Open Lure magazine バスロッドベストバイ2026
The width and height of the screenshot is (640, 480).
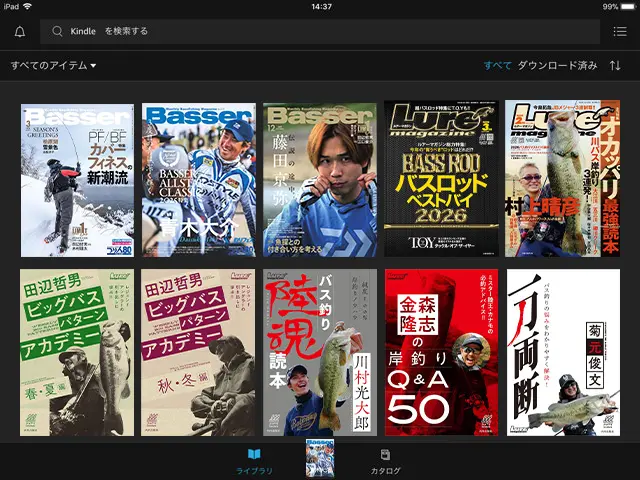coord(441,179)
